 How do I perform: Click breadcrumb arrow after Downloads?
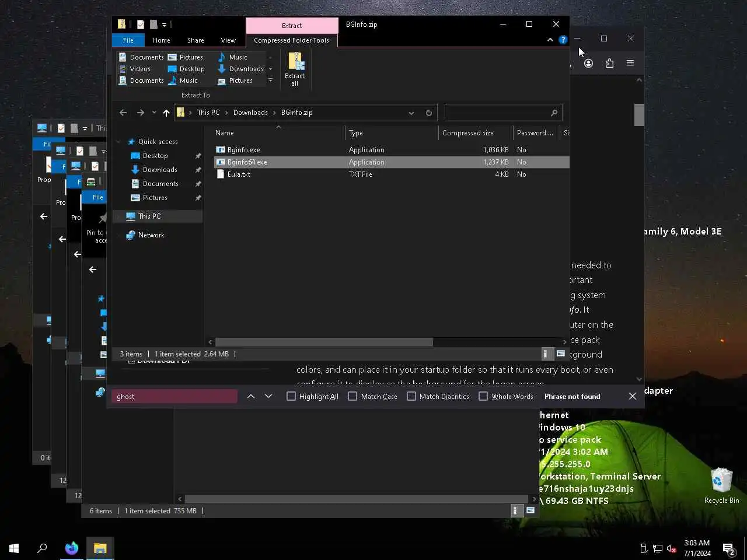tap(274, 113)
